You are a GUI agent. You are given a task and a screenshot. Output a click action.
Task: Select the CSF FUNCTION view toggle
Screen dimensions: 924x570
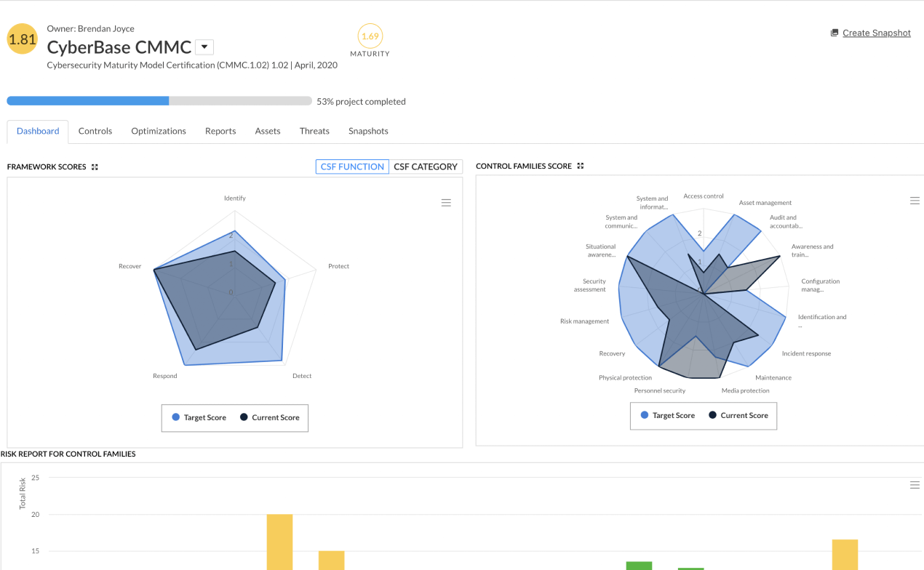(352, 166)
